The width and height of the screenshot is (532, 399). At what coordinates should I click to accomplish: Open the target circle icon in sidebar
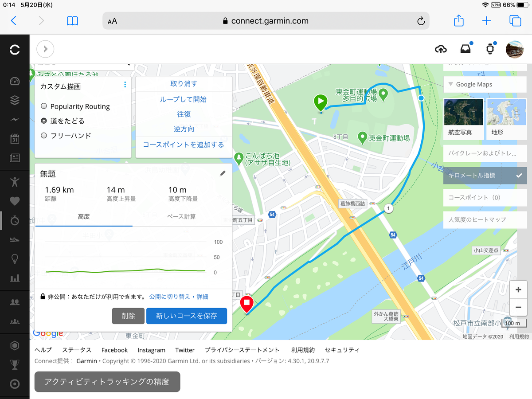[15, 384]
